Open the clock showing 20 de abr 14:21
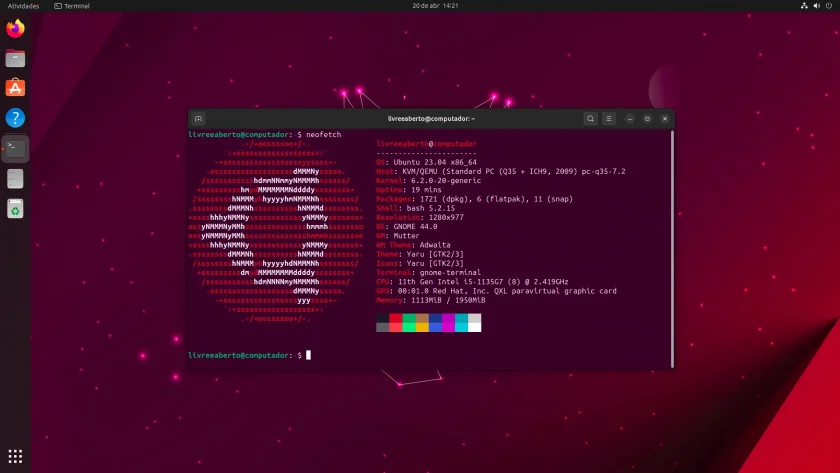Screen dimensions: 840x473 coord(435,6)
